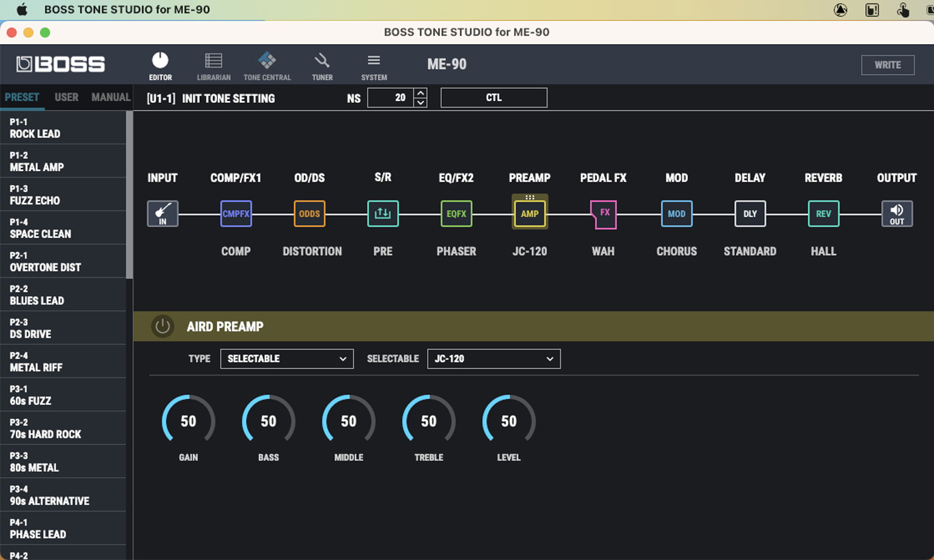Select the pink FX pedal block
This screenshot has width=934, height=560.
603,215
